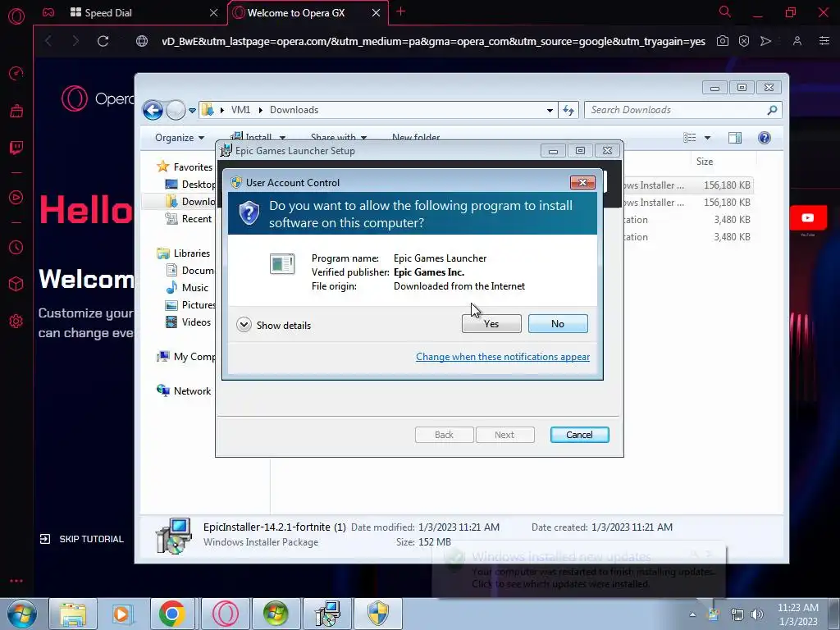Open 'Change when these notifications appear' link
The height and width of the screenshot is (630, 840).
[503, 357]
